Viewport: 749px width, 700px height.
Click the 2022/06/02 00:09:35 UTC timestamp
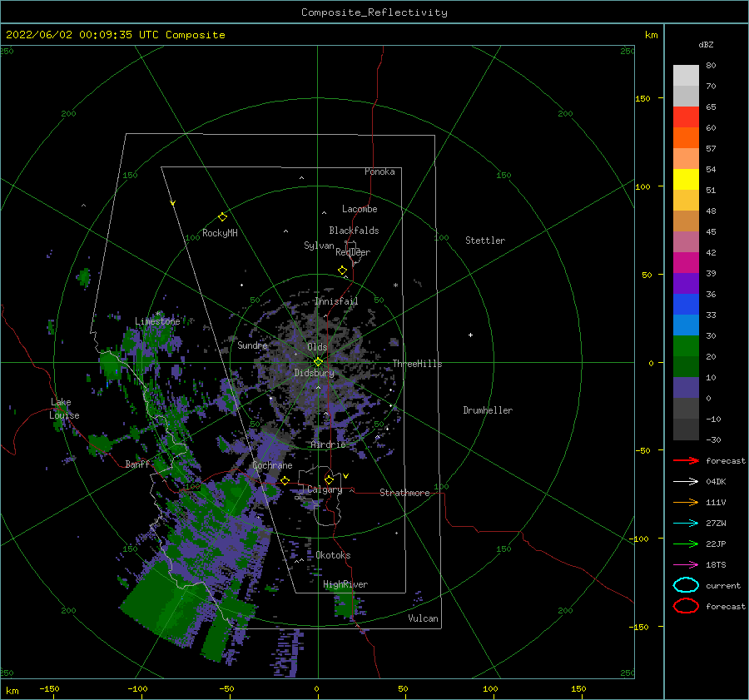click(76, 35)
